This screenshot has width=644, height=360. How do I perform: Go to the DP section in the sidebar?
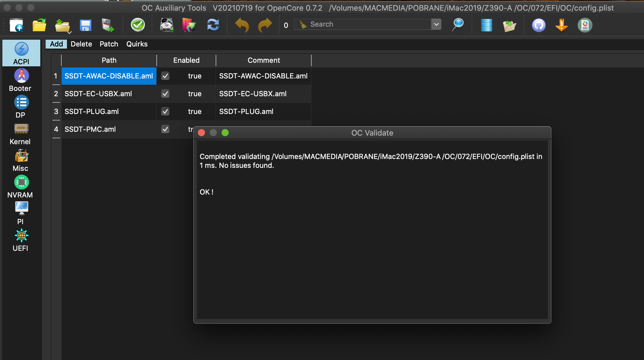(21, 107)
